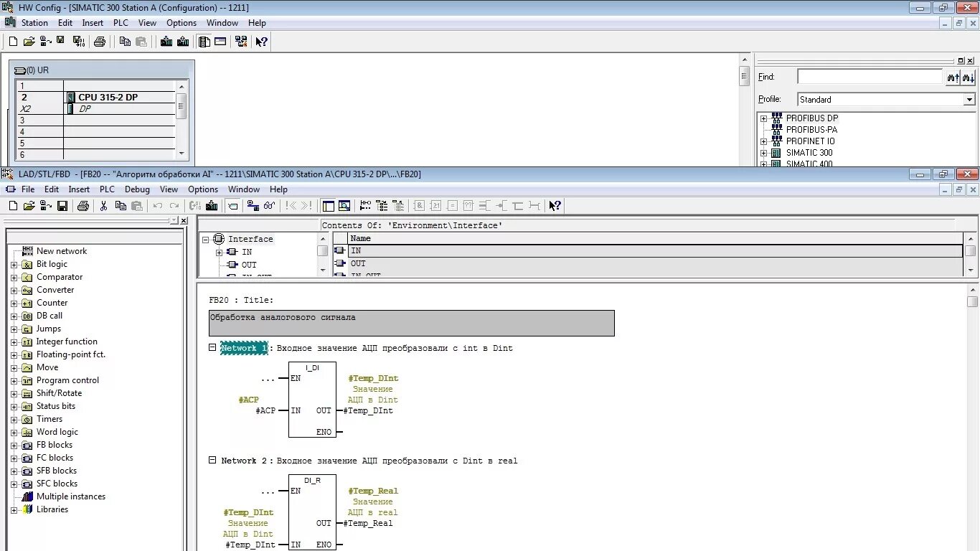The height and width of the screenshot is (551, 980).
Task: Click Network 1 highlighted label
Action: [x=244, y=348]
